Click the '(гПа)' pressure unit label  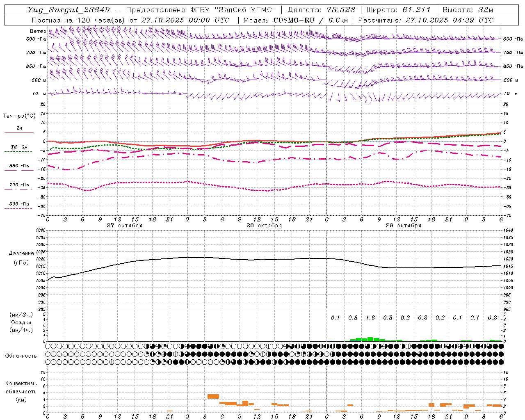pos(21,263)
